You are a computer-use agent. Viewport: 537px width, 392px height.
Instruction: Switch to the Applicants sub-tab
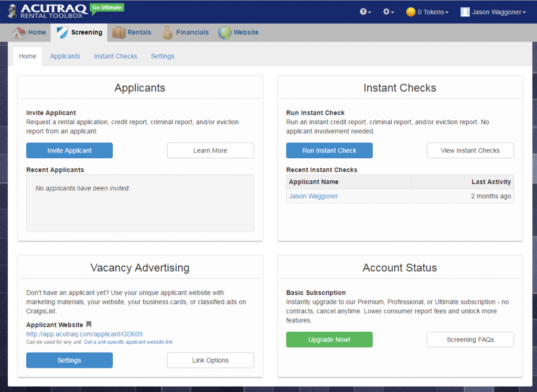[x=65, y=56]
